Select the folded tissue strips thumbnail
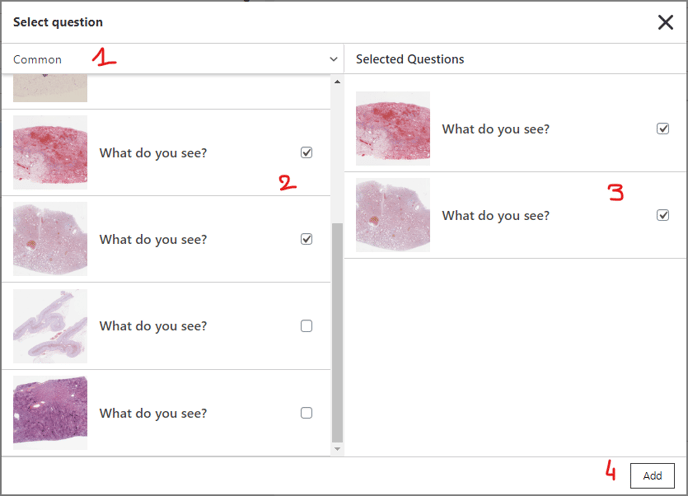Image resolution: width=688 pixels, height=496 pixels. (x=50, y=326)
